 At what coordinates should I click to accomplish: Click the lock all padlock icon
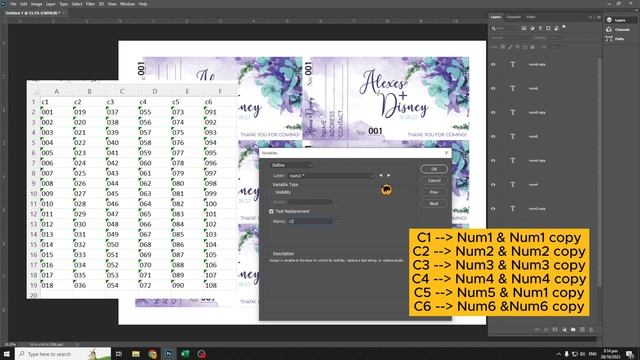[532, 47]
